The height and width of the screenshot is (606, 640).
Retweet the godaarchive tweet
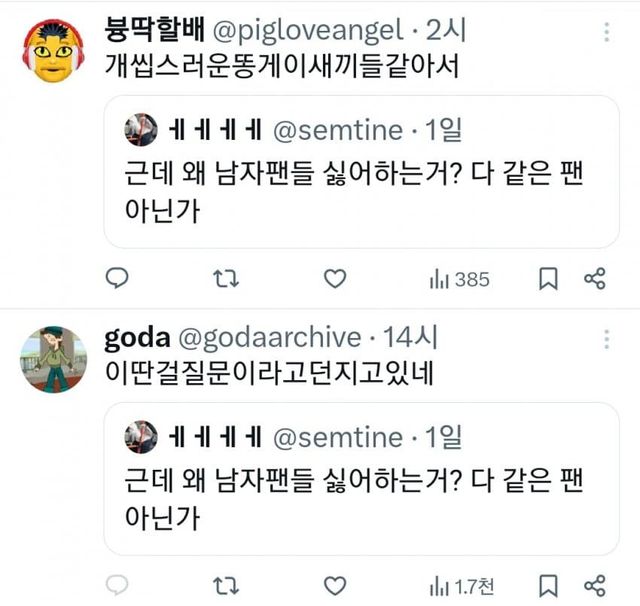click(227, 585)
